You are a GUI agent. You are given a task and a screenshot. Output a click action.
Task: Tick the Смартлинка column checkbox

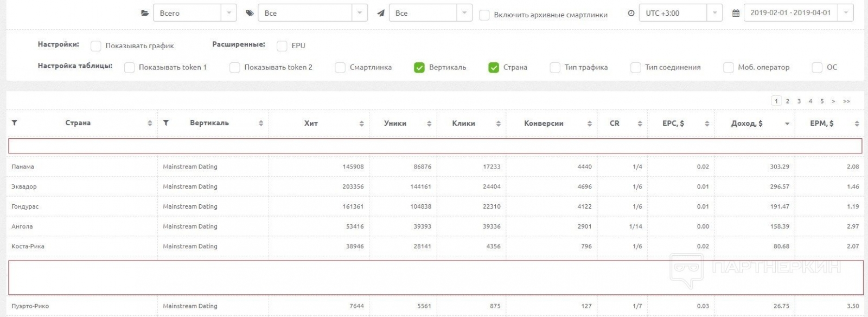(340, 68)
